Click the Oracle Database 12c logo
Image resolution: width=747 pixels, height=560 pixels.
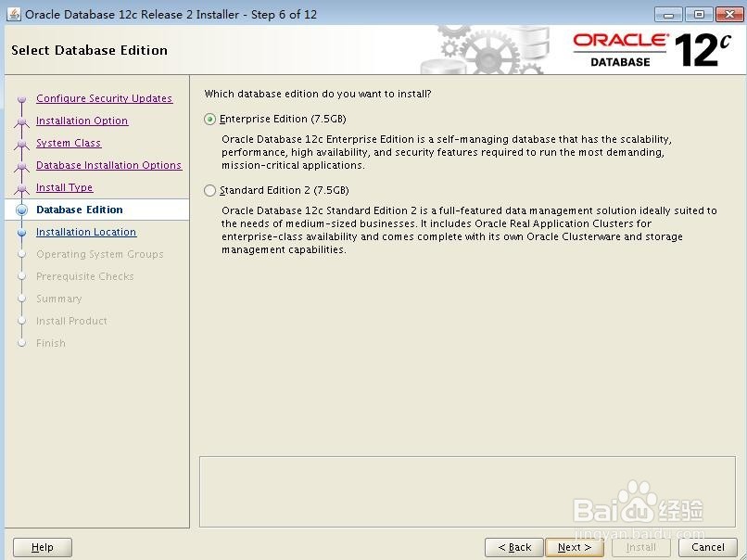pyautogui.click(x=652, y=50)
